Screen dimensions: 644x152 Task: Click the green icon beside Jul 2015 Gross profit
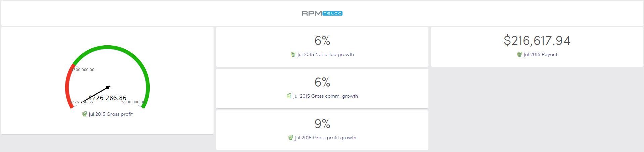(x=85, y=114)
